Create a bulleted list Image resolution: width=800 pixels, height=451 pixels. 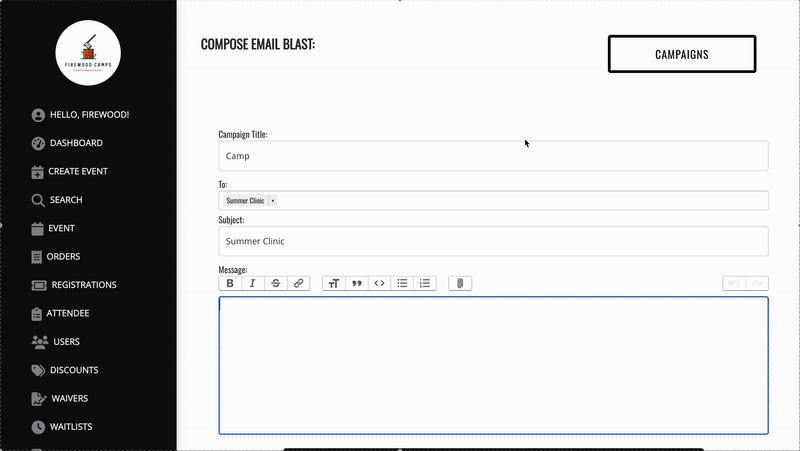[402, 283]
